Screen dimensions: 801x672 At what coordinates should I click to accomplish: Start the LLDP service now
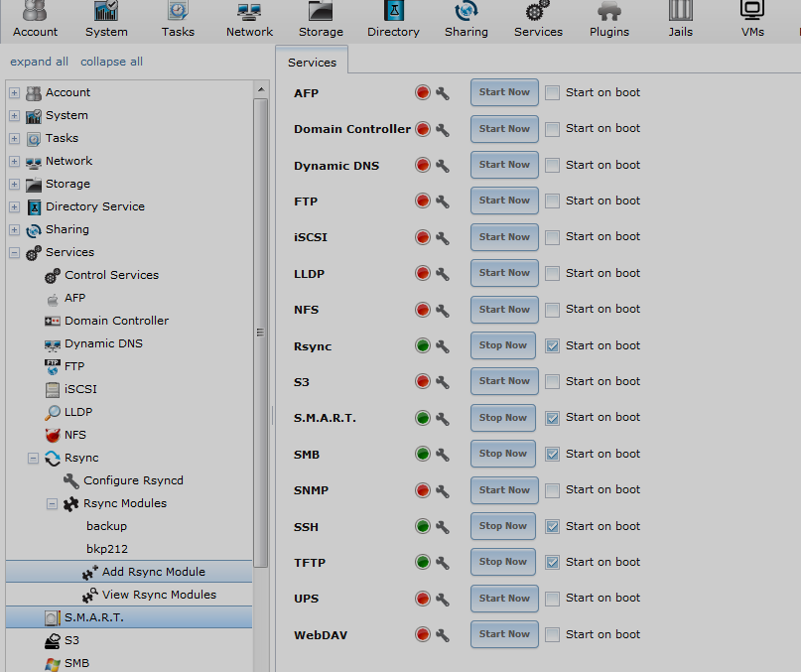click(x=504, y=273)
